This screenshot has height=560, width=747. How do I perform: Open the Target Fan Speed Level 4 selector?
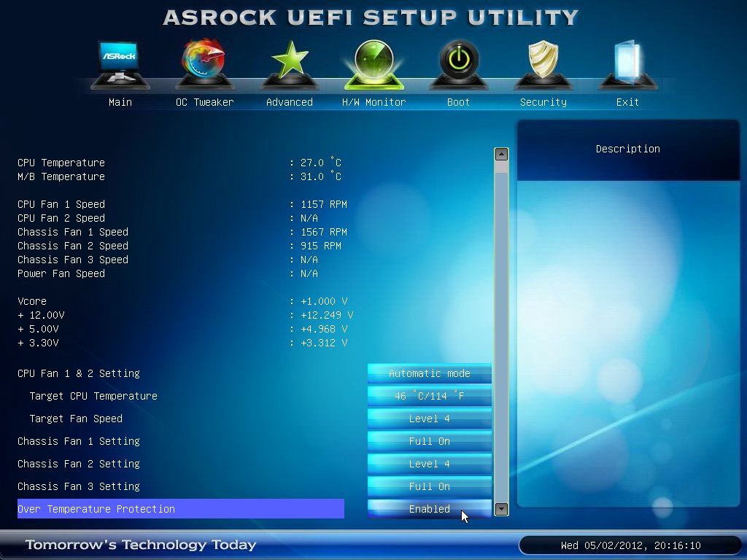coord(429,419)
